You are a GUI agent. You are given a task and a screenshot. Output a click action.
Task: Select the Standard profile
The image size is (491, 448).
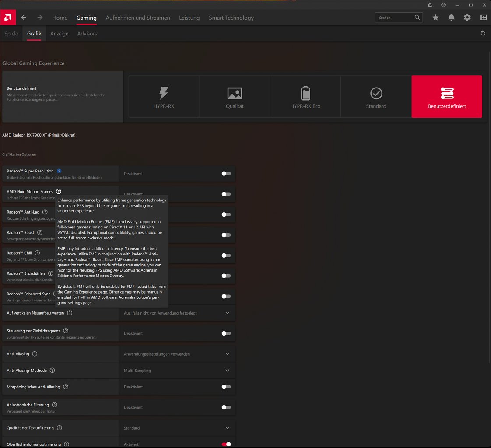point(376,96)
